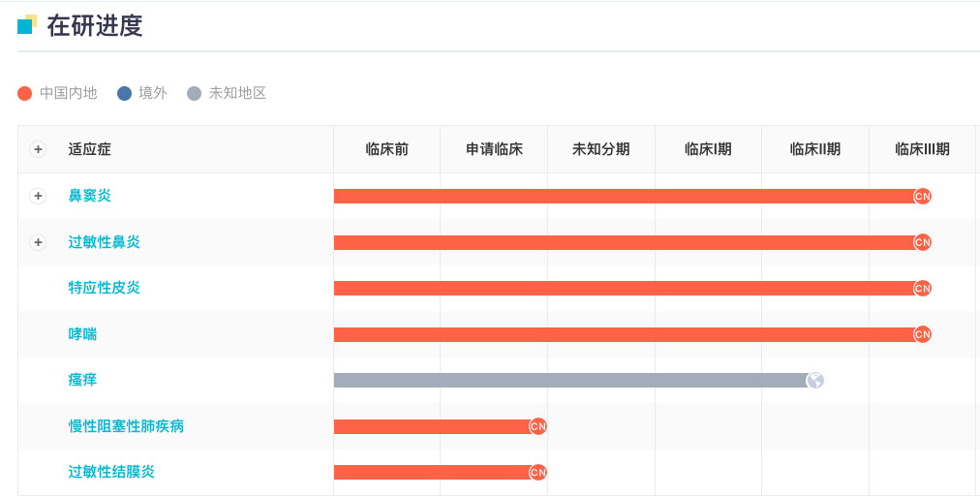This screenshot has width=980, height=497.
Task: Expand all rows via 适应症 header plus
Action: pyautogui.click(x=38, y=149)
